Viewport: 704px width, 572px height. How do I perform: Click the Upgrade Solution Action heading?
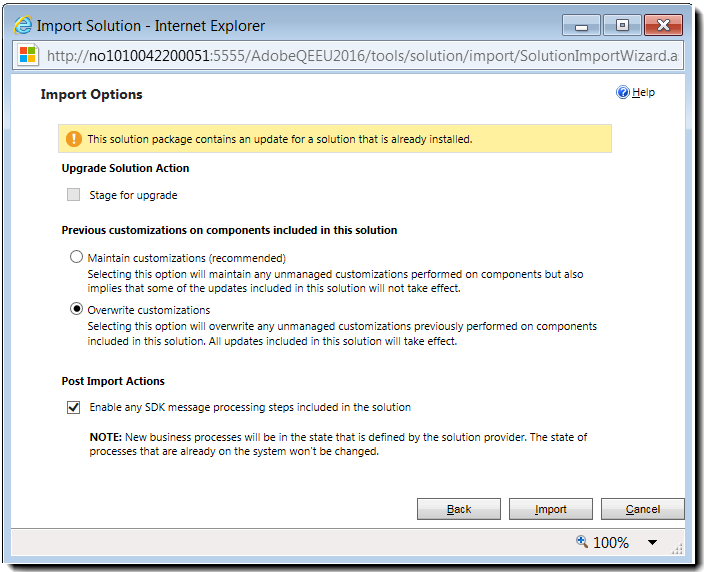(125, 168)
